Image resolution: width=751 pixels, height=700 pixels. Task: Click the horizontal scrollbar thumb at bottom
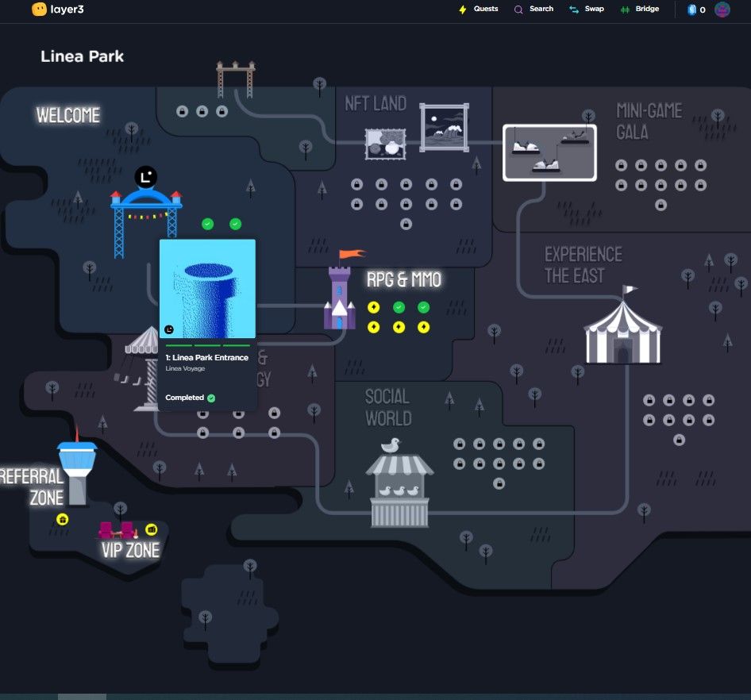coord(82,697)
